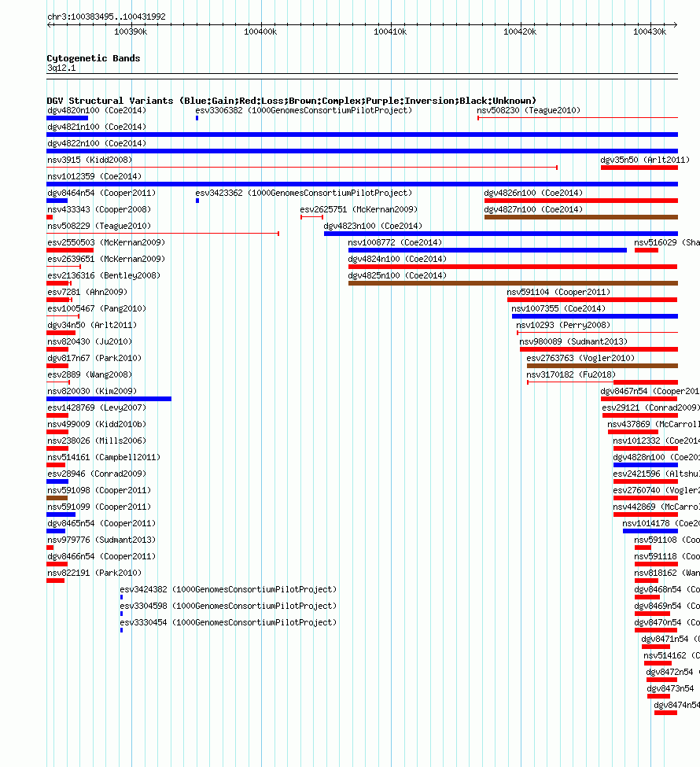Screen dimensions: 700x767
Task: Click esv1428769 (Levy2007) variant
Action: pyautogui.click(x=97, y=408)
